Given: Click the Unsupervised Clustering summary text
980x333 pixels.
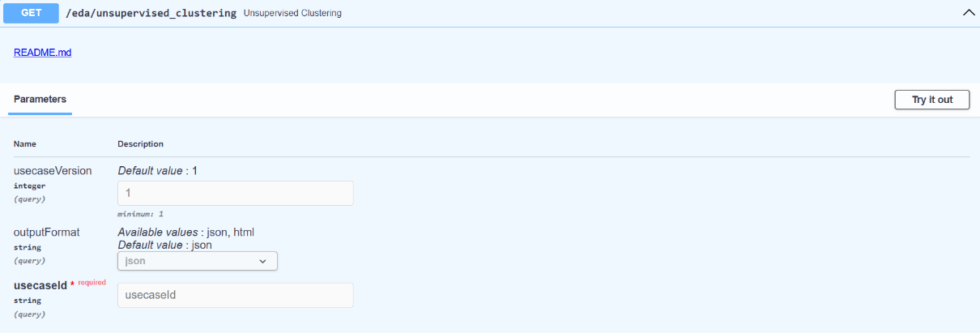Looking at the screenshot, I should (x=292, y=14).
